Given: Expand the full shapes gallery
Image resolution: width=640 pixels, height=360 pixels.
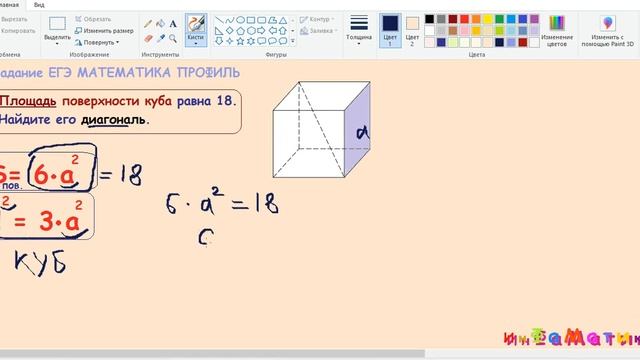Looking at the screenshot, I should pos(293,41).
